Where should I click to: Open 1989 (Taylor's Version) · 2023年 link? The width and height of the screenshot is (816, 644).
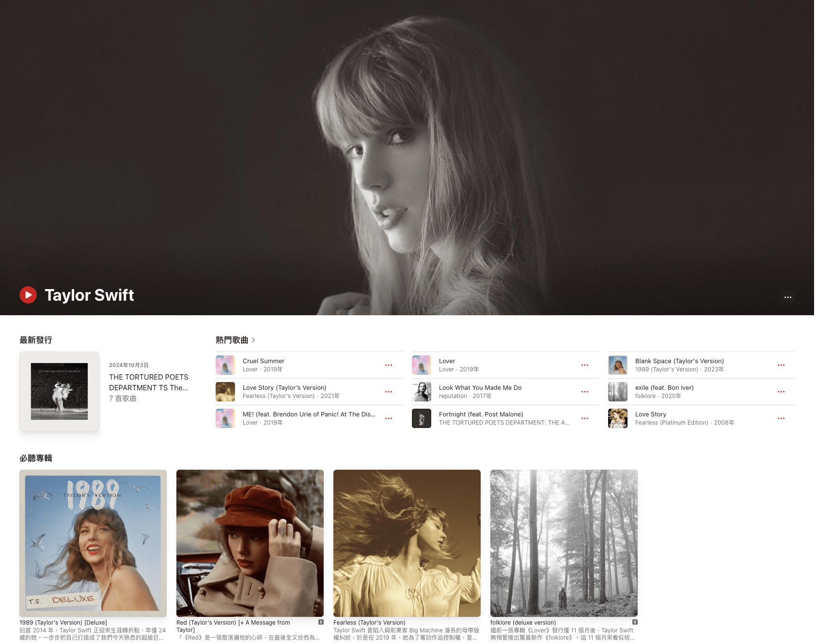point(679,369)
